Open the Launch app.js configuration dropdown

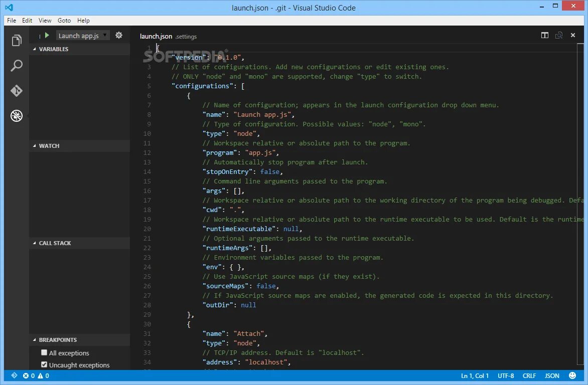tap(83, 35)
